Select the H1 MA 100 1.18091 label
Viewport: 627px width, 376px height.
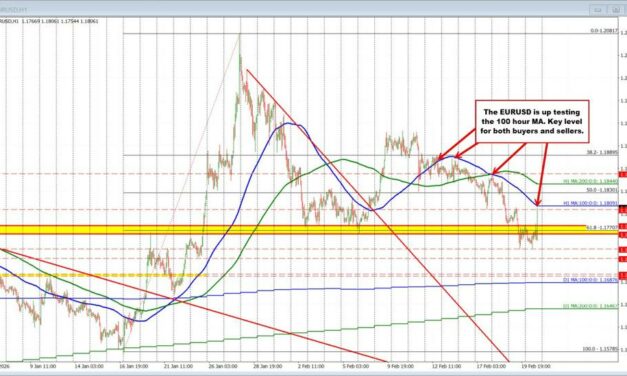tap(591, 203)
